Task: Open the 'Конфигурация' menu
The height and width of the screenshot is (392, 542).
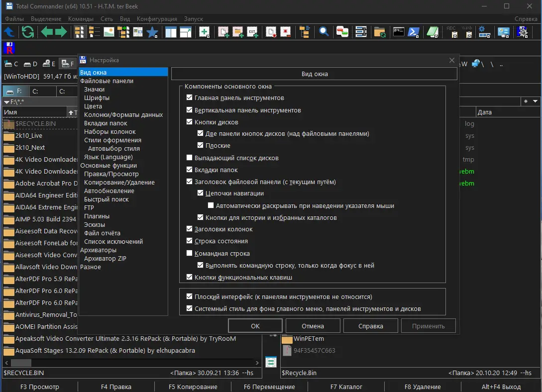Action: [157, 18]
